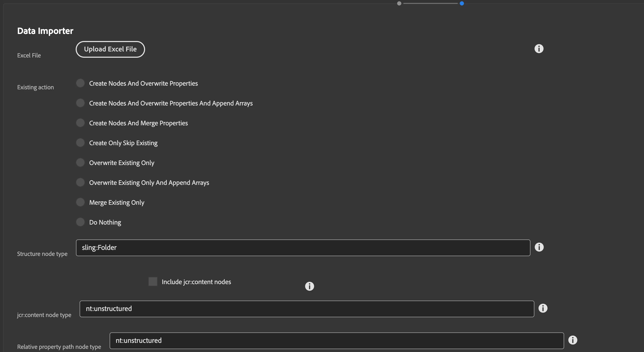The height and width of the screenshot is (352, 644).
Task: Click info icon beside Structure node type field
Action: 539,247
